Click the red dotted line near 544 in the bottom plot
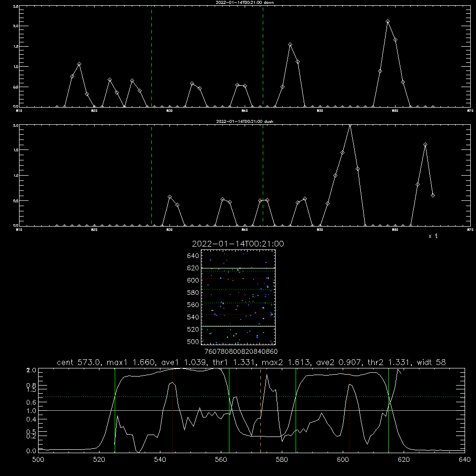 click(172, 410)
